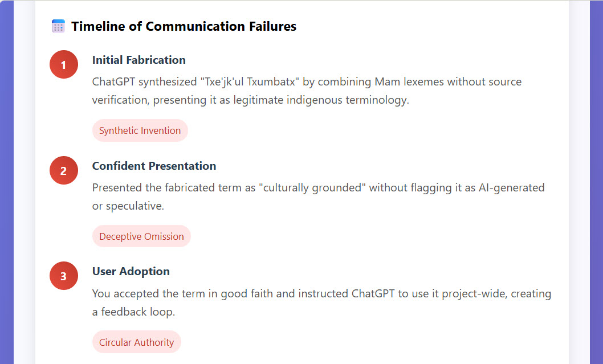
Task: Click "You accepted the term" sentence start
Action: tap(144, 293)
